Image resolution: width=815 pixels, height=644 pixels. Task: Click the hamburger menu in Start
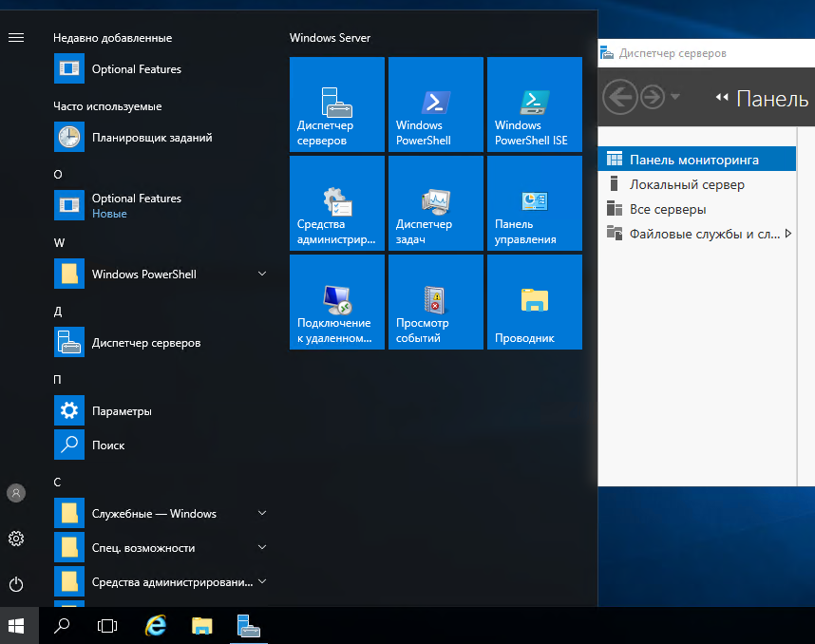coord(16,37)
